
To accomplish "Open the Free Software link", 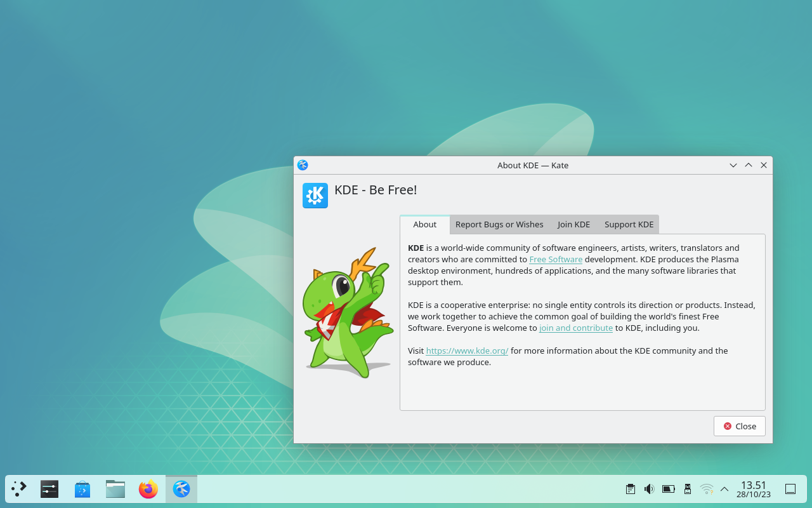I will (x=556, y=259).
